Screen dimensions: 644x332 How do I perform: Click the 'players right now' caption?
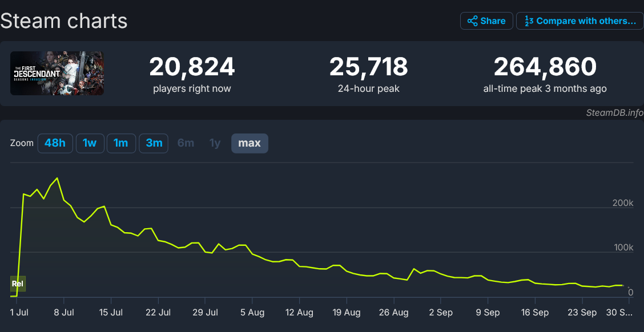(192, 88)
